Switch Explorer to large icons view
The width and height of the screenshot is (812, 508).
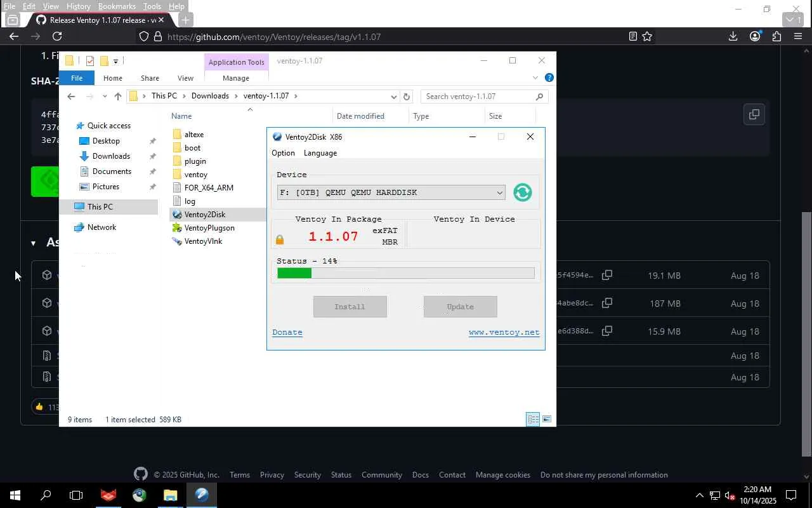tap(547, 419)
